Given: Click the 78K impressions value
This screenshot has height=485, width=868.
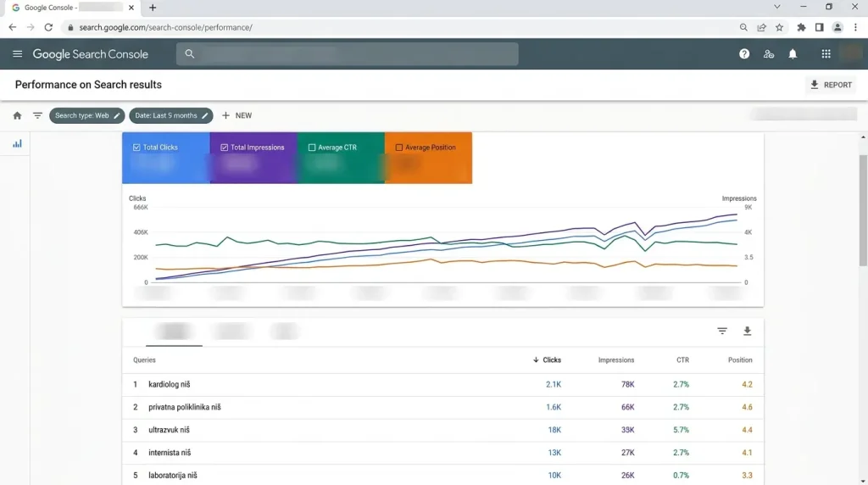Looking at the screenshot, I should tap(628, 384).
